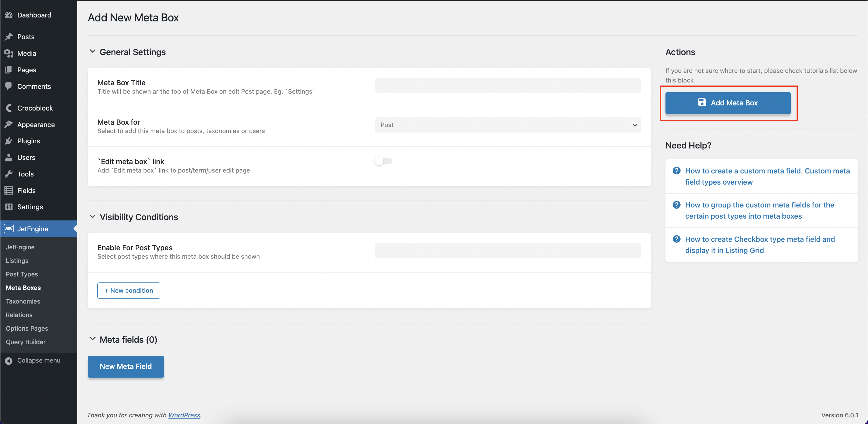The width and height of the screenshot is (868, 424).
Task: Click inside the Meta Box Title field
Action: [x=508, y=85]
